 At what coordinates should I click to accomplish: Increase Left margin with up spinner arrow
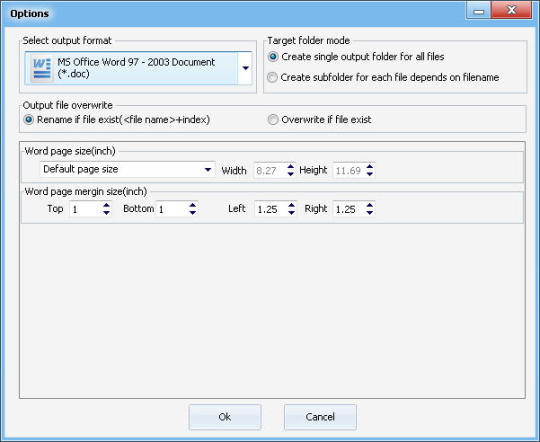tap(291, 205)
